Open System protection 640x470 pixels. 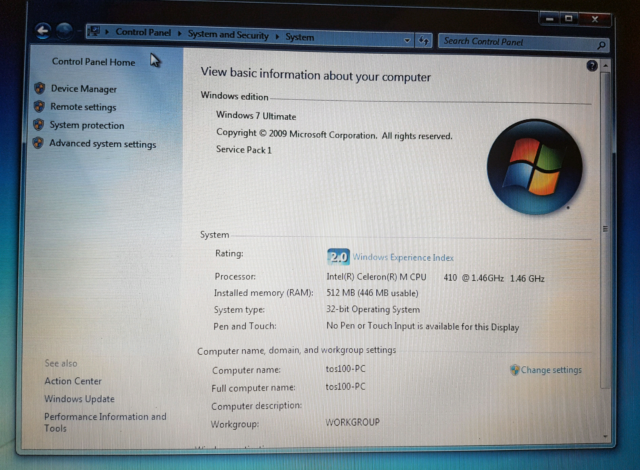coord(87,125)
